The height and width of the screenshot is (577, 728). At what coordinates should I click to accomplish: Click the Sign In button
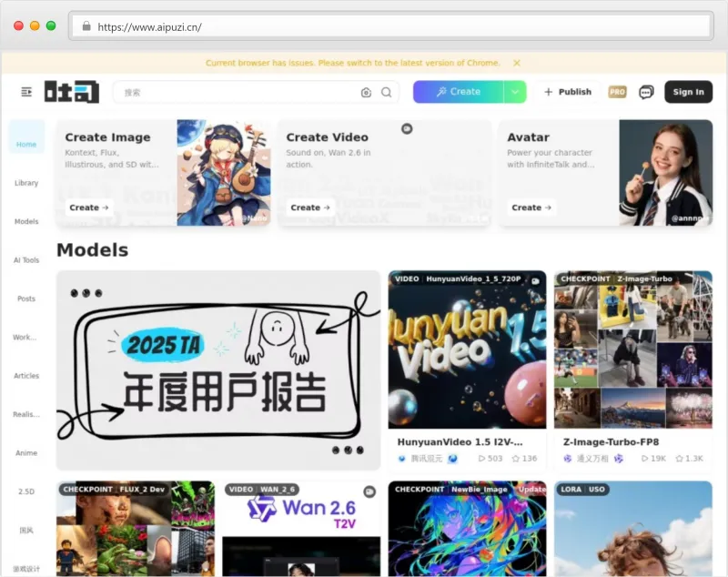[688, 91]
